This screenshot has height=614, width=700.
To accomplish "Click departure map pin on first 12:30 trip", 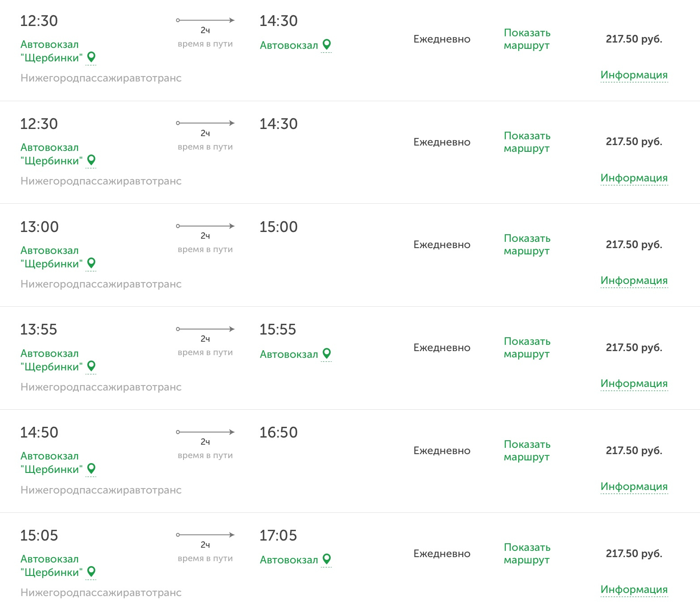I will (91, 57).
